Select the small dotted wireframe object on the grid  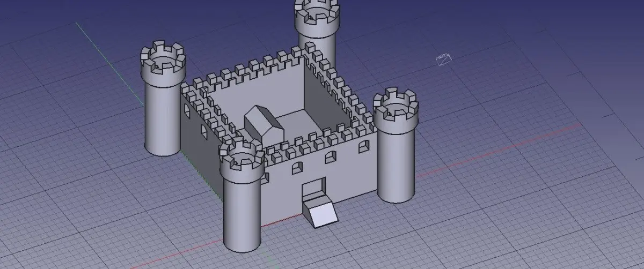tap(444, 58)
